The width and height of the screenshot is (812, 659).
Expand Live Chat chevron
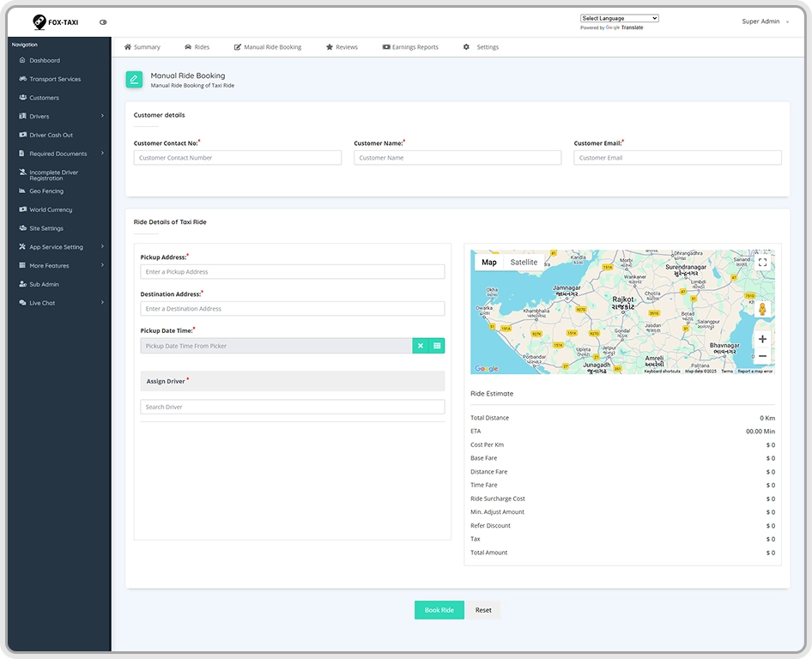[102, 302]
